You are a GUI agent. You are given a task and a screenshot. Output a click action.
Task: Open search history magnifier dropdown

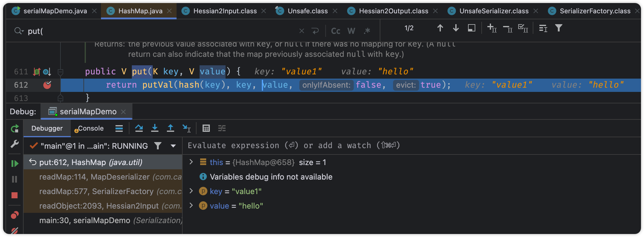[x=19, y=31]
